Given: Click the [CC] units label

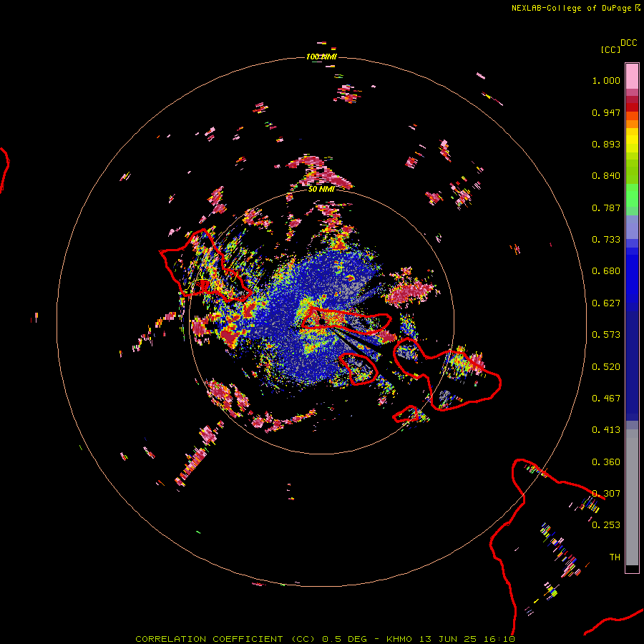Looking at the screenshot, I should (610, 49).
